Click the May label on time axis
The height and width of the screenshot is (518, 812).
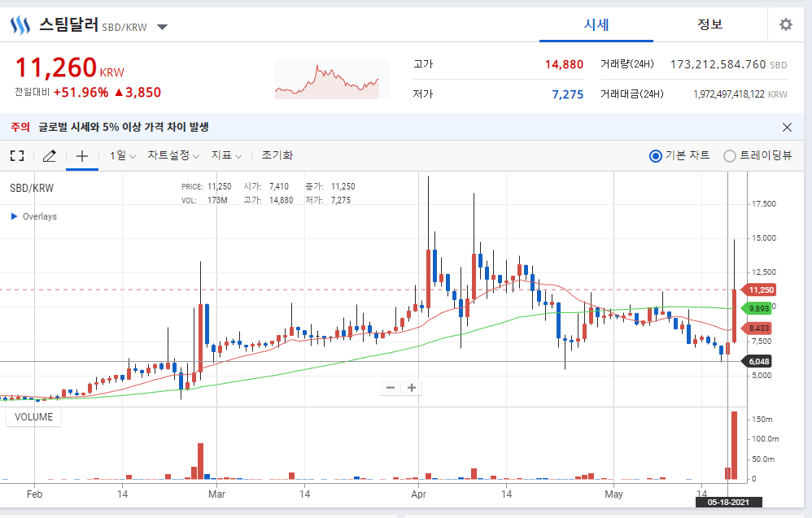point(613,494)
